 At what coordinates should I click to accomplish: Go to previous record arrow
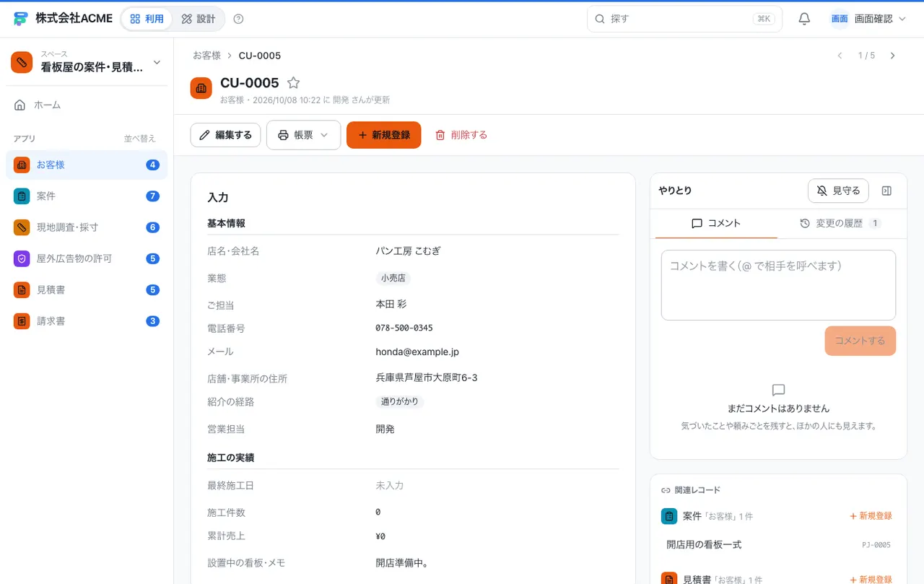click(840, 56)
